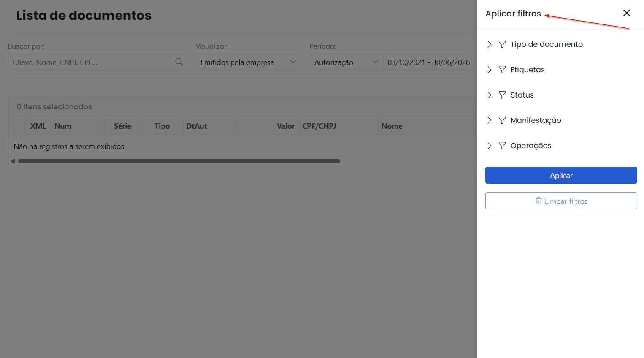Toggle the select-all checkbox in table header
The height and width of the screenshot is (358, 644).
click(x=16, y=127)
